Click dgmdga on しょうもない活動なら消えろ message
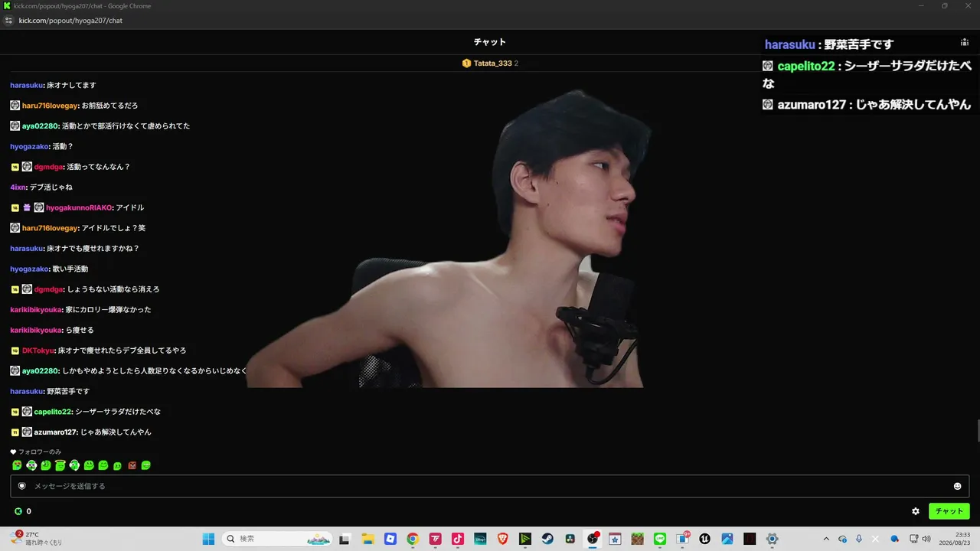 pos(48,289)
